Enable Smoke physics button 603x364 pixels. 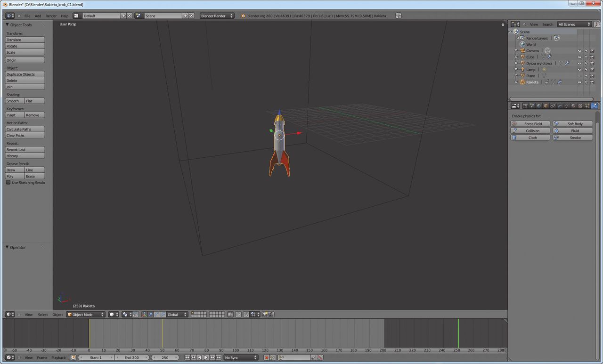(573, 138)
